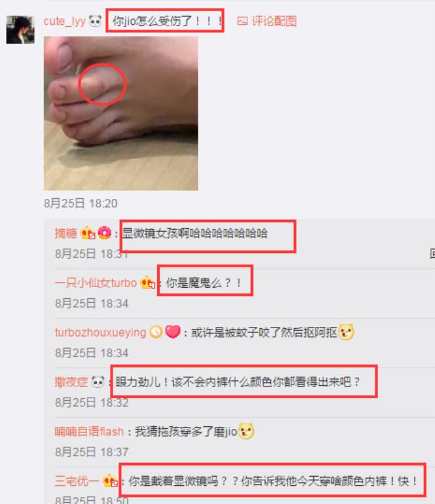Visit 喃喃自语flash's profile
435x504 pixels.
point(89,431)
